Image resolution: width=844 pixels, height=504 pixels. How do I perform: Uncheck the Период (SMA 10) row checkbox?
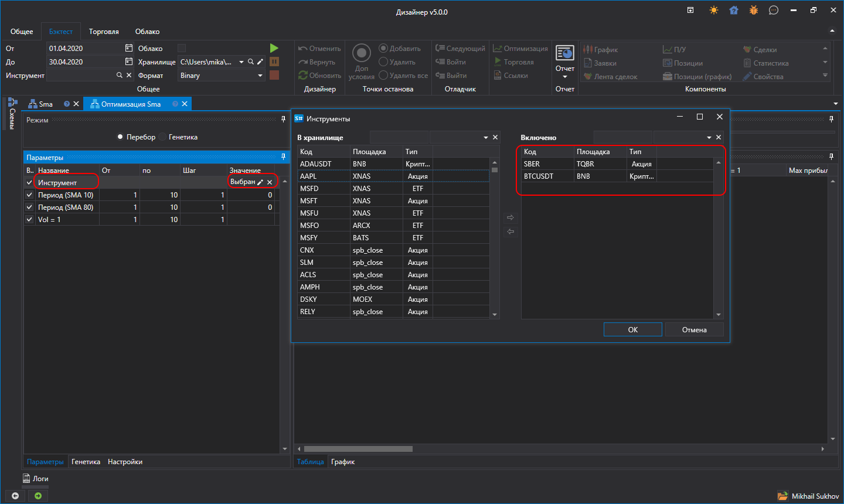point(29,195)
